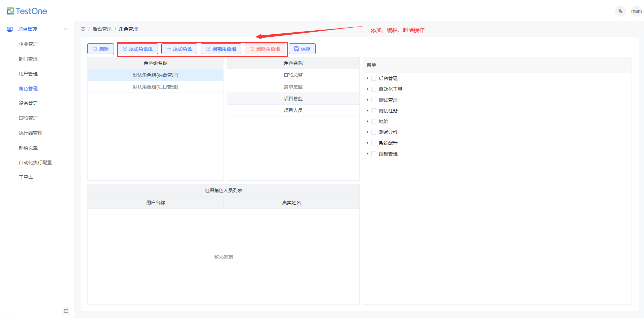
Task: Expand the 自动化工具 tree node
Action: [367, 89]
